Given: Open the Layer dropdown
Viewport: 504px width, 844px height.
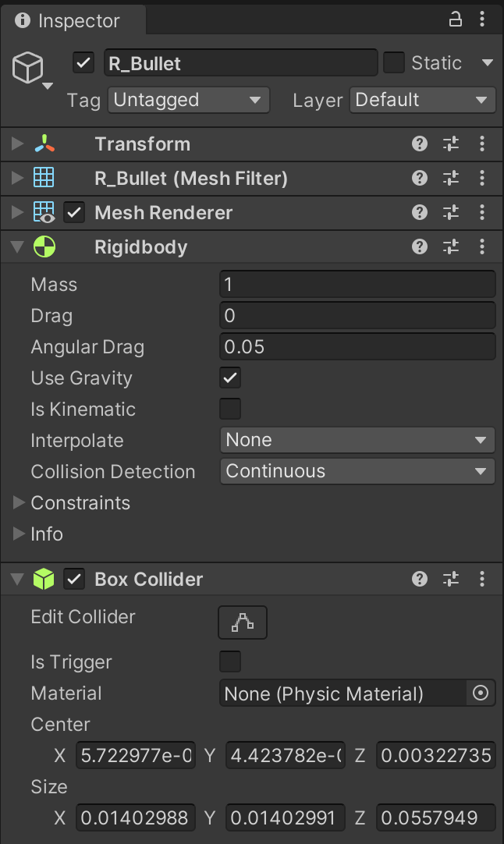Looking at the screenshot, I should (421, 100).
